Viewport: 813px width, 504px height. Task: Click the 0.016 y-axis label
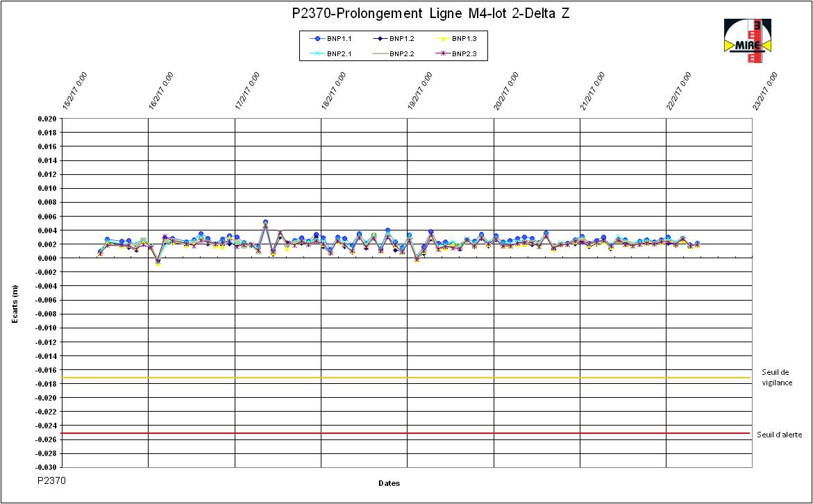(x=48, y=146)
